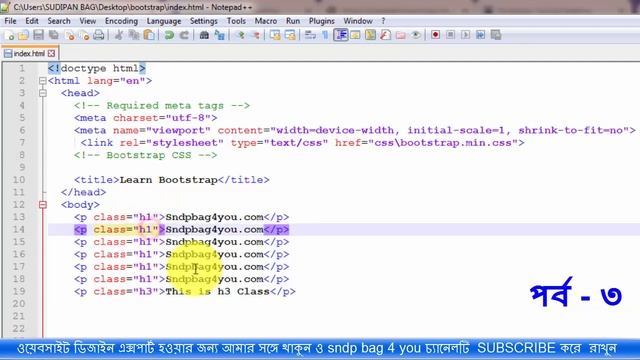640x360 pixels.
Task: Print the document with the printer icon
Action: (99, 36)
